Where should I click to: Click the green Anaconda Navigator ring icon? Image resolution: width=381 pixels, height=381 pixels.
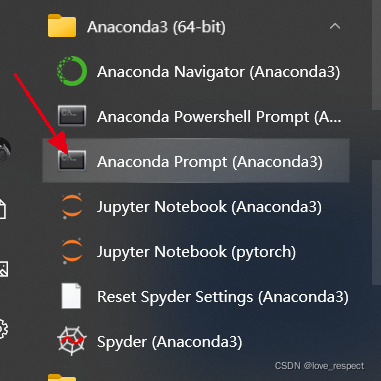[x=72, y=71]
